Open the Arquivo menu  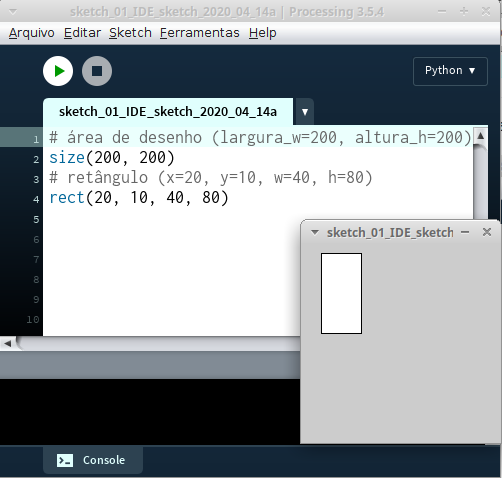click(x=32, y=33)
